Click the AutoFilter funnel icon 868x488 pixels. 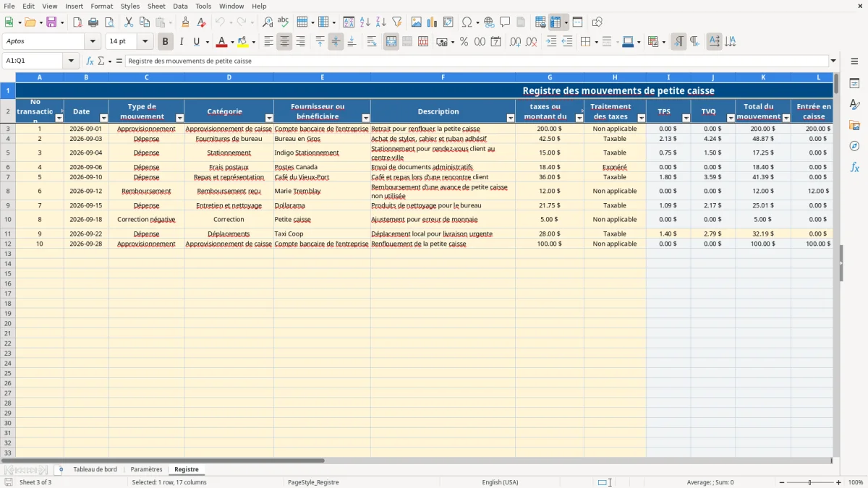tap(397, 22)
